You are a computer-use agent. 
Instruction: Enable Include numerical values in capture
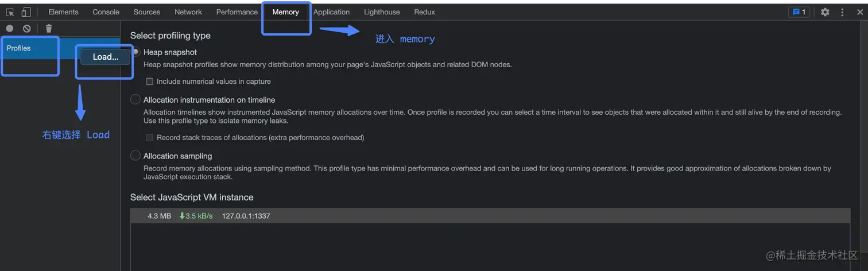click(x=150, y=82)
